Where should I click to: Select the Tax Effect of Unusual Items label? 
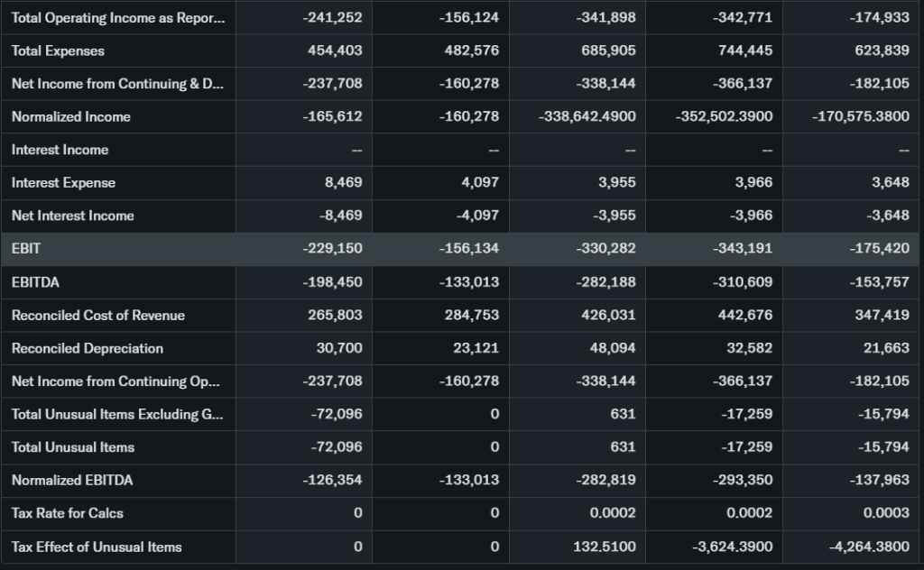pos(97,547)
